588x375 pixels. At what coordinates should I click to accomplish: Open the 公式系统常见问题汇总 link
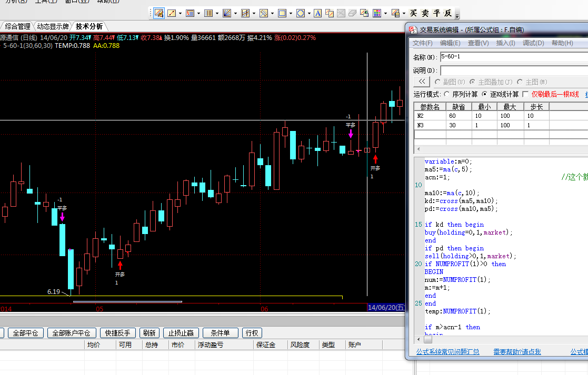447,352
